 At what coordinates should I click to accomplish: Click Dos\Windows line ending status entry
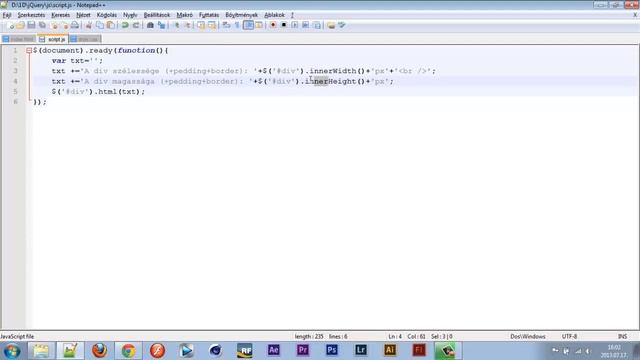tap(528, 337)
